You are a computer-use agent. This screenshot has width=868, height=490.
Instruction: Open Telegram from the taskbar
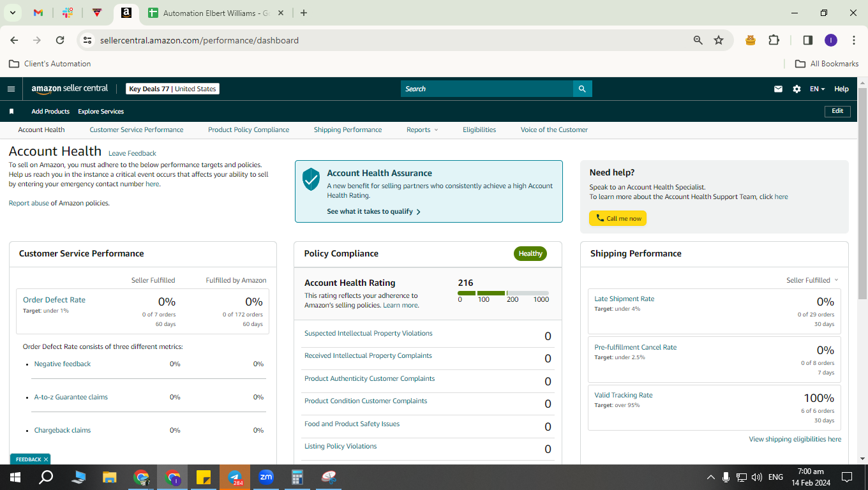[x=235, y=477]
